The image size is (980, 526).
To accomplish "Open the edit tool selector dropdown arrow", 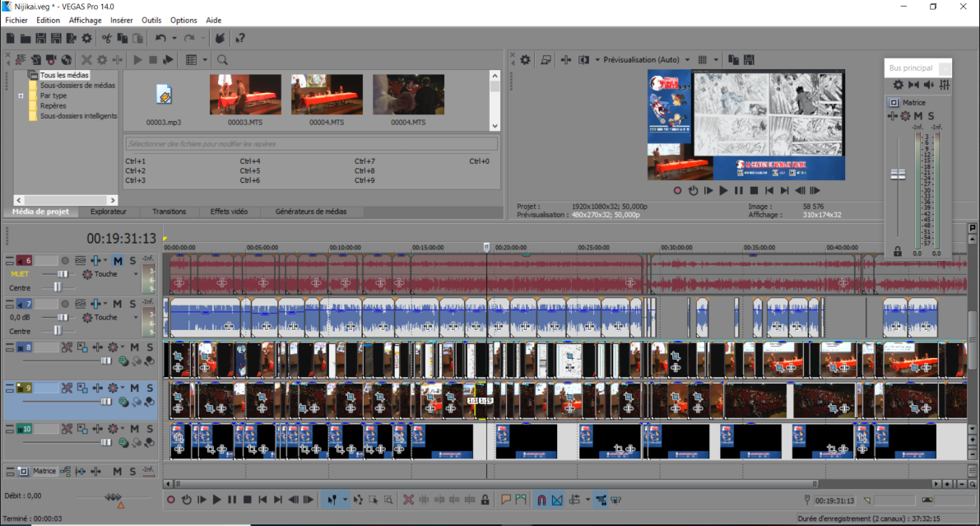I will click(x=345, y=500).
